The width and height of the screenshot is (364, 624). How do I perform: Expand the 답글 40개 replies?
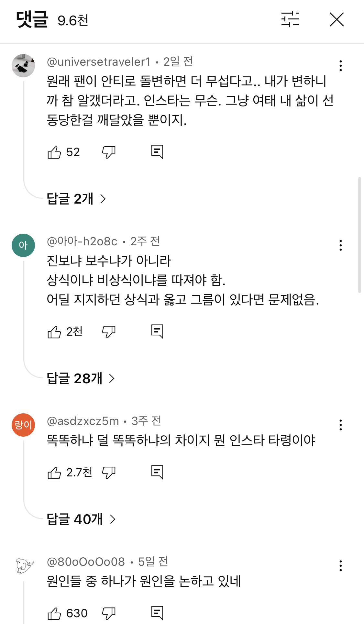point(81,519)
